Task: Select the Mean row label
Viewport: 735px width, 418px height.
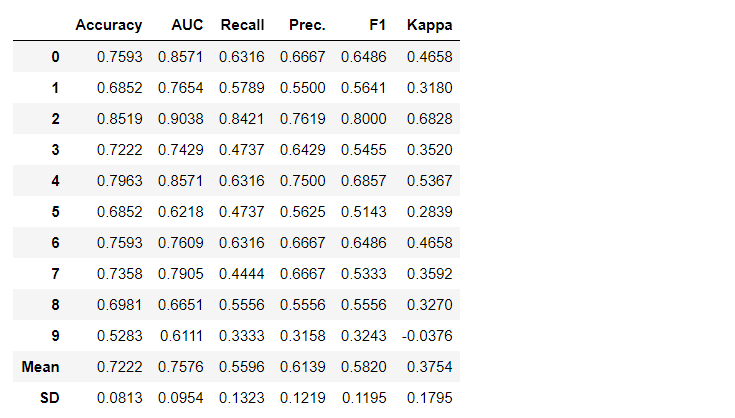Action: (x=40, y=367)
